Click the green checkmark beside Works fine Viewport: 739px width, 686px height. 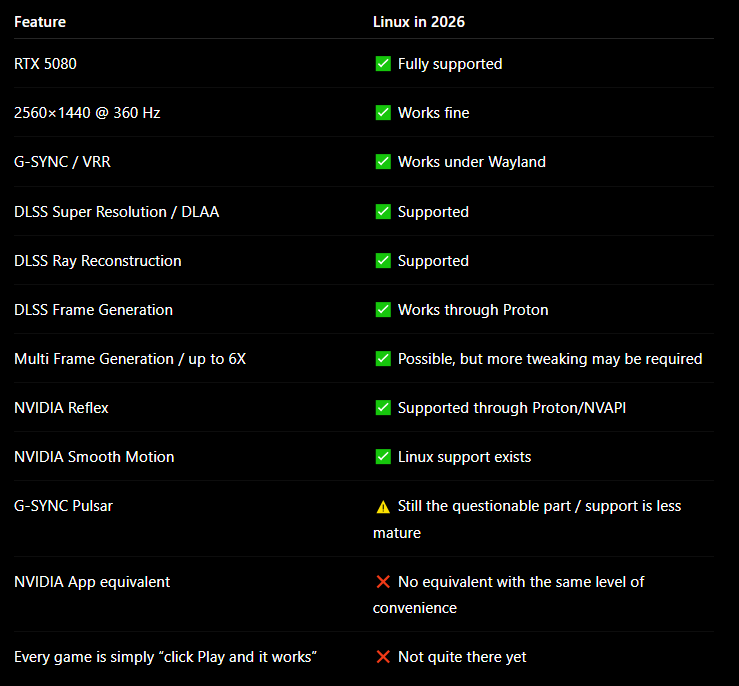383,113
